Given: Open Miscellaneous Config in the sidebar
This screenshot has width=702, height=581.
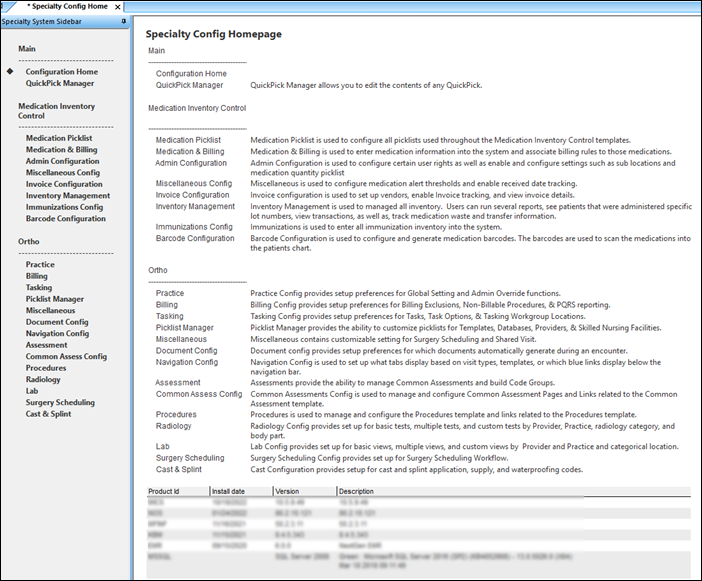Looking at the screenshot, I should [x=63, y=173].
